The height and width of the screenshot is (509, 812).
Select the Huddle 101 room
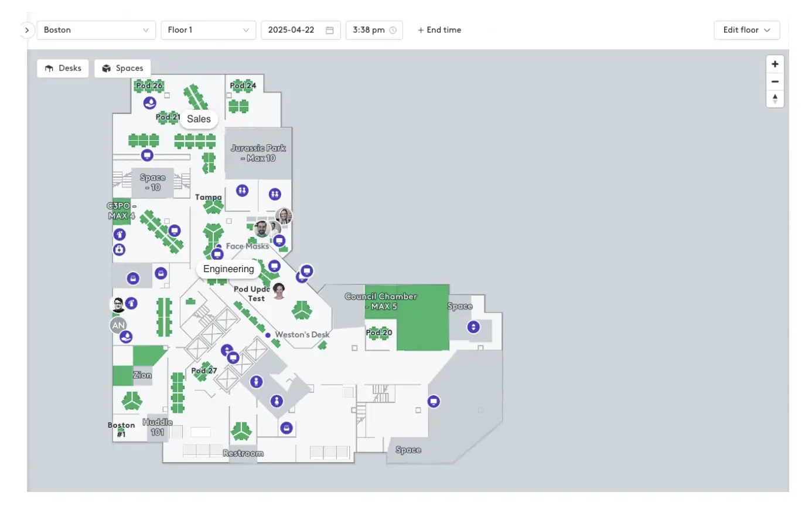(157, 426)
